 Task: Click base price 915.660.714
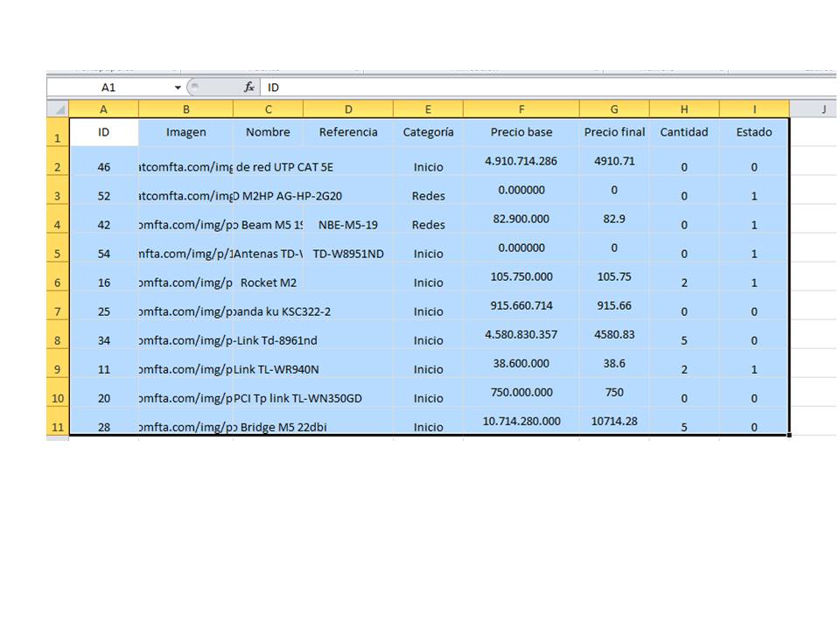(x=521, y=305)
